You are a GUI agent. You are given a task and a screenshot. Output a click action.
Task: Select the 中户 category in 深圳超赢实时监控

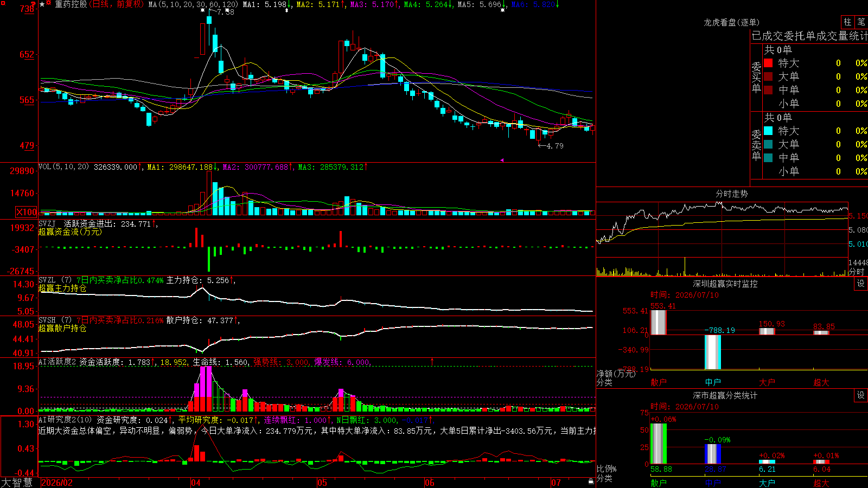click(x=713, y=382)
